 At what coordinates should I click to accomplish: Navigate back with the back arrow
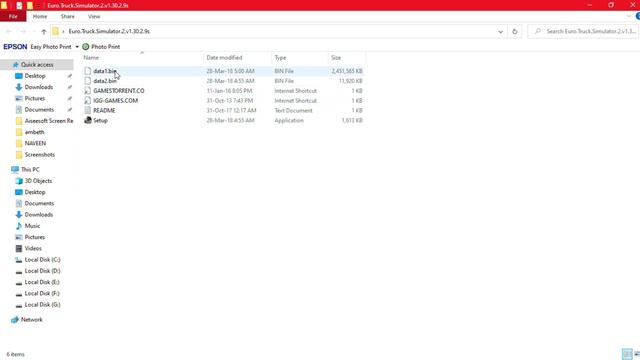(9, 31)
